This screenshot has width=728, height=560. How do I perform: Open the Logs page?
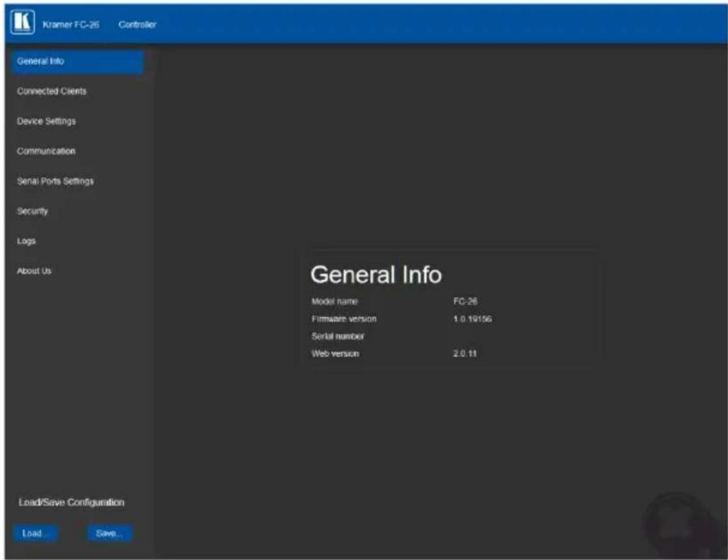26,241
